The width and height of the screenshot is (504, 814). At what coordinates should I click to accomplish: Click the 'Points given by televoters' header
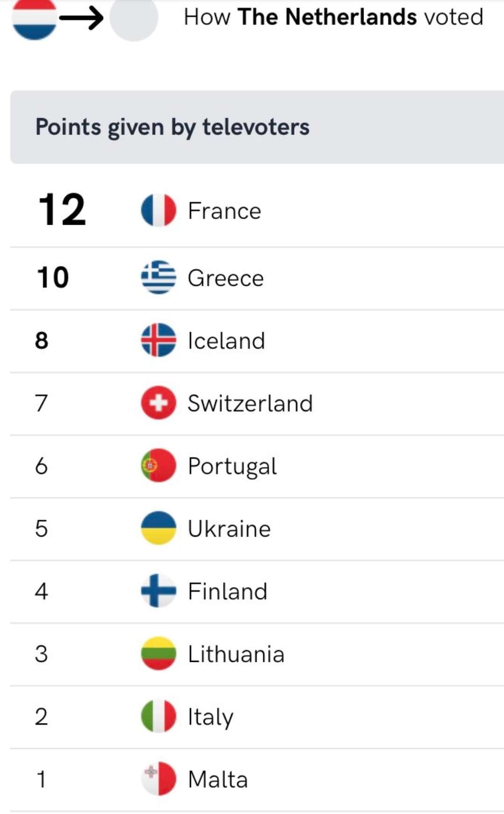(172, 127)
